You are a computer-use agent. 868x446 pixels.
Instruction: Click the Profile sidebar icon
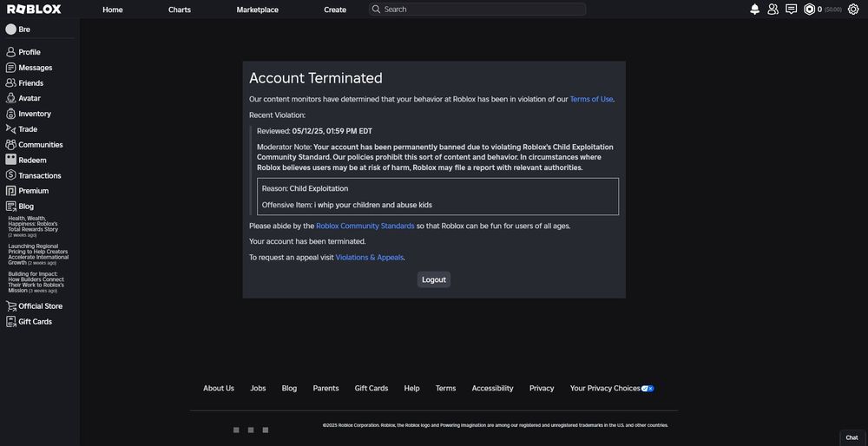[10, 52]
